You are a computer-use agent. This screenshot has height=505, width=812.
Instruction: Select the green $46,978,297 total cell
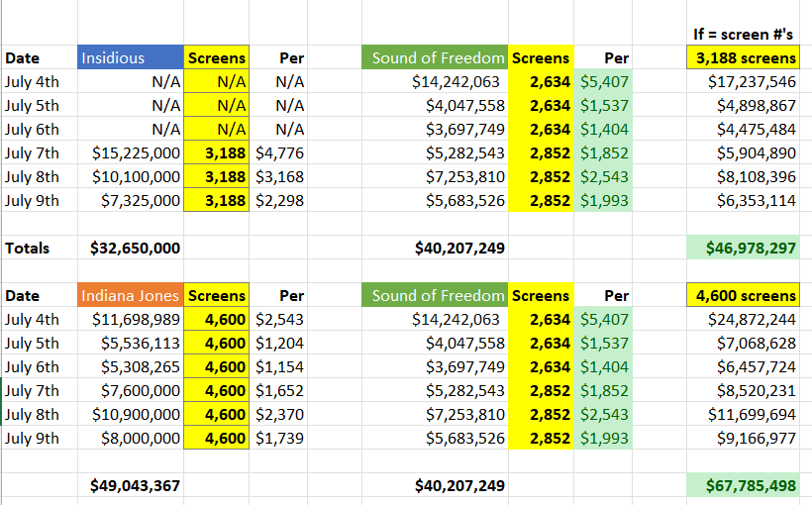point(743,248)
